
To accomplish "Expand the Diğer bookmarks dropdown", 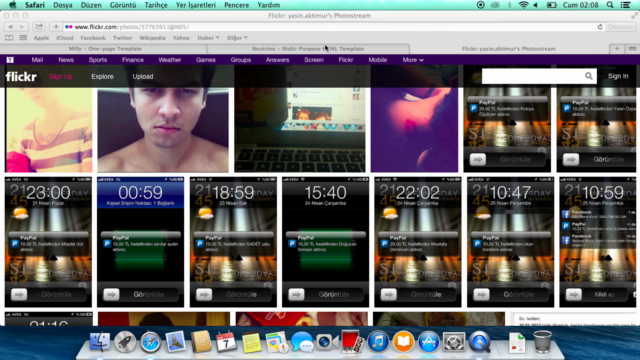I will [237, 38].
